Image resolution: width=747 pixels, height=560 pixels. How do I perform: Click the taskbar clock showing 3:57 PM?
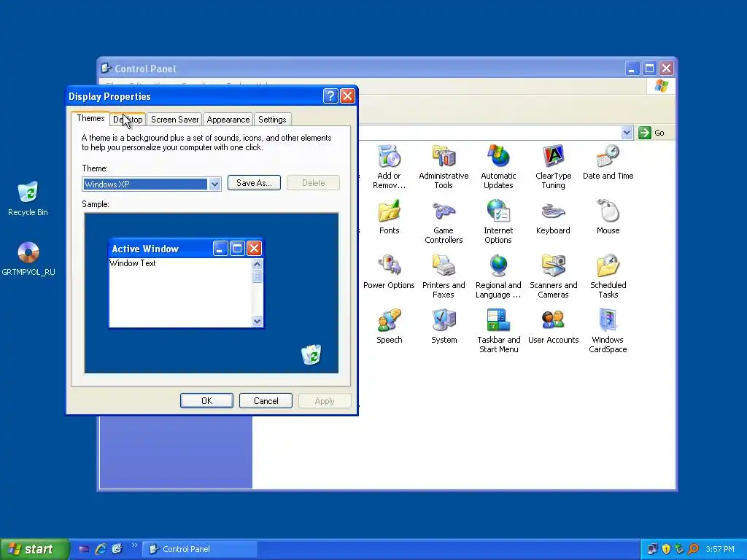[x=719, y=549]
